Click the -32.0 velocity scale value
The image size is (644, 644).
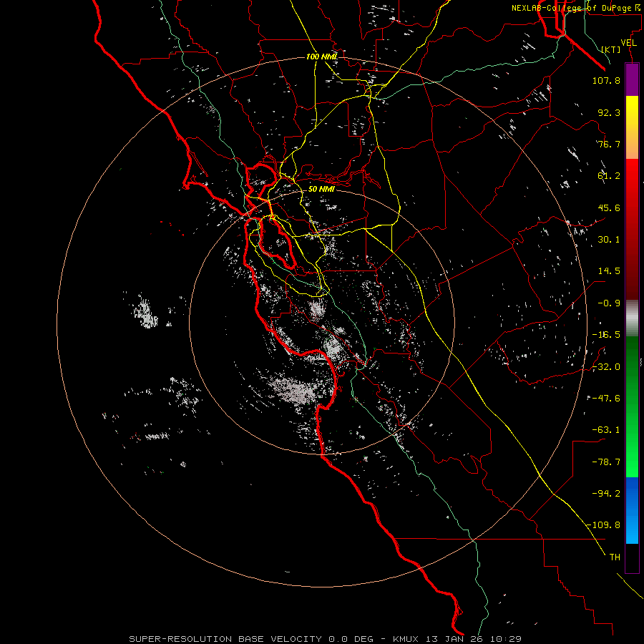coord(606,367)
